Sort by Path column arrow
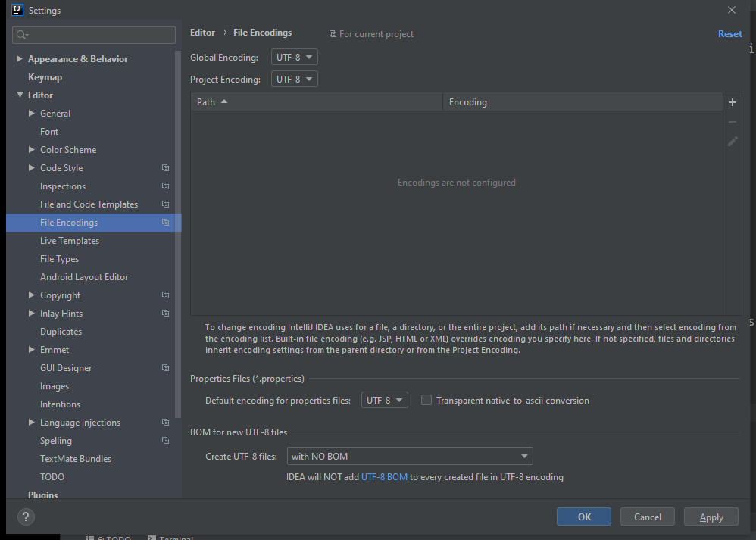Viewport: 756px width, 540px height. (x=223, y=101)
